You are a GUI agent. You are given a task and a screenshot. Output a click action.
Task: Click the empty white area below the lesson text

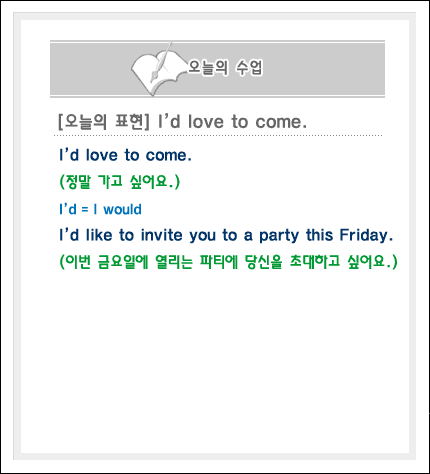(x=215, y=360)
